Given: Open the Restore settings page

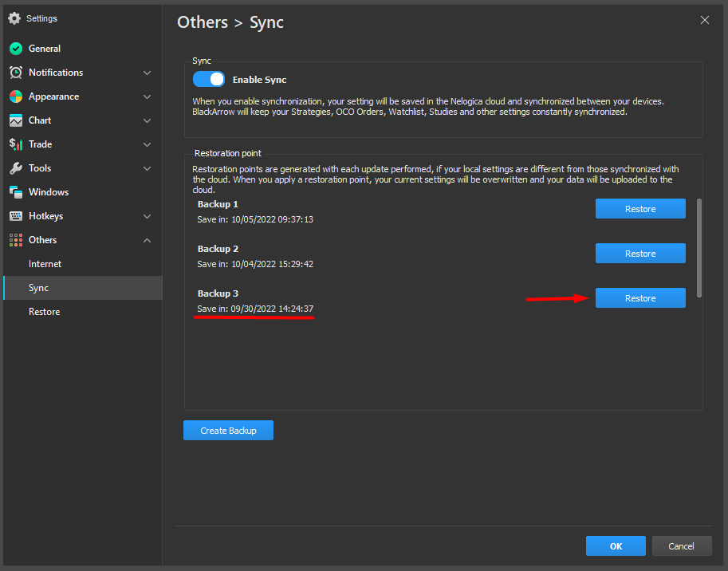Looking at the screenshot, I should pyautogui.click(x=44, y=312).
